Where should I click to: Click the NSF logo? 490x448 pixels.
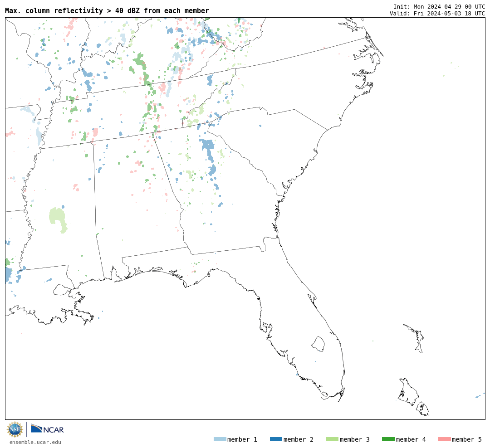(15, 429)
